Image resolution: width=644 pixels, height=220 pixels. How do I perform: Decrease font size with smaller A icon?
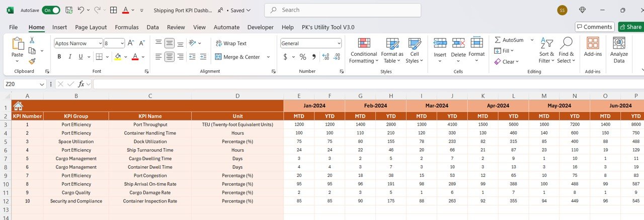pyautogui.click(x=142, y=43)
